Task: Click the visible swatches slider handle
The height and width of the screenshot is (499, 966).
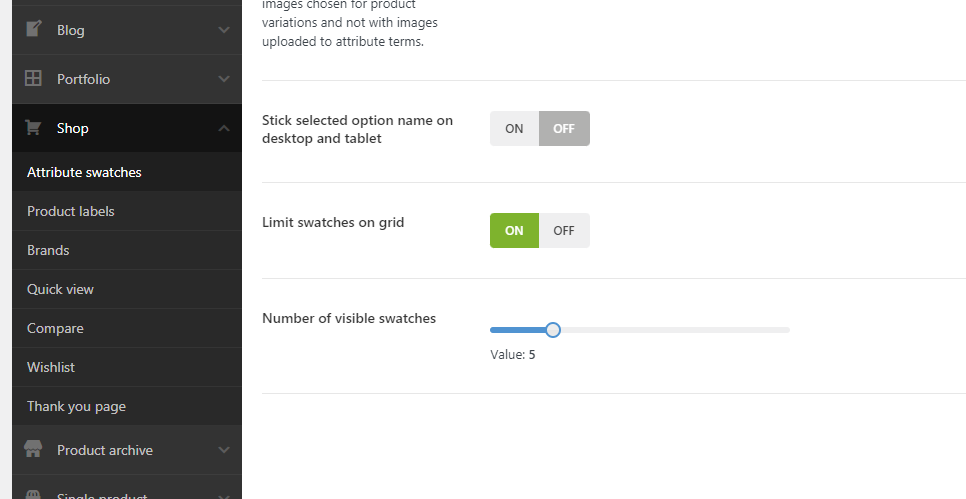Action: [553, 330]
